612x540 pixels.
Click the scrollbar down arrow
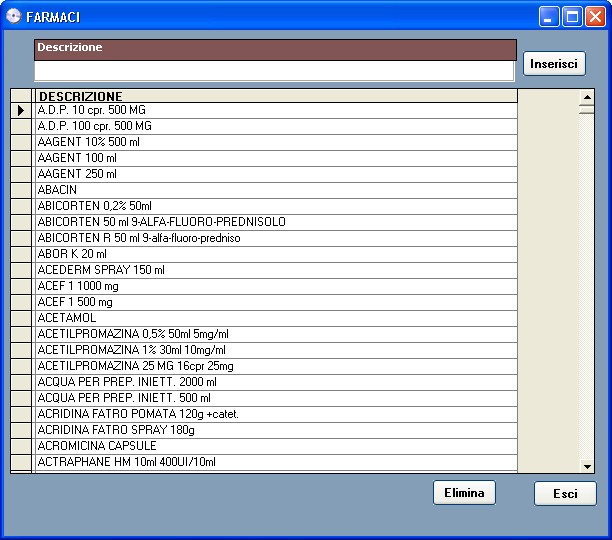(587, 466)
